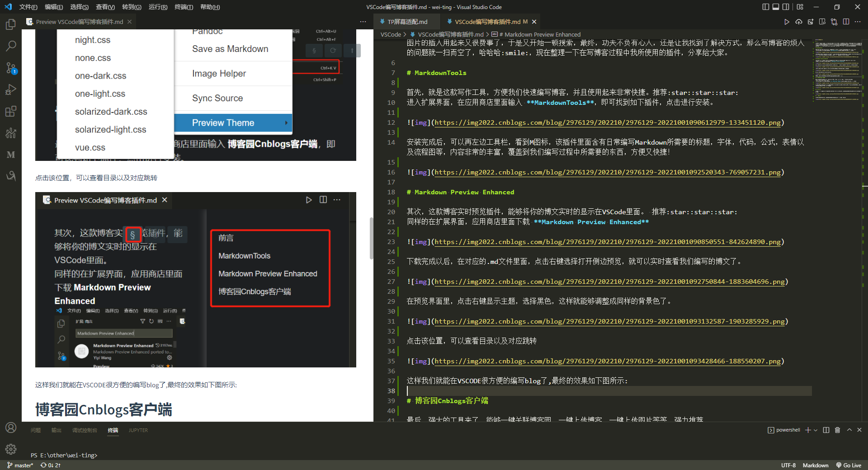This screenshot has height=470, width=868.
Task: Click Customize Layout icon in title bar
Action: 800,7
